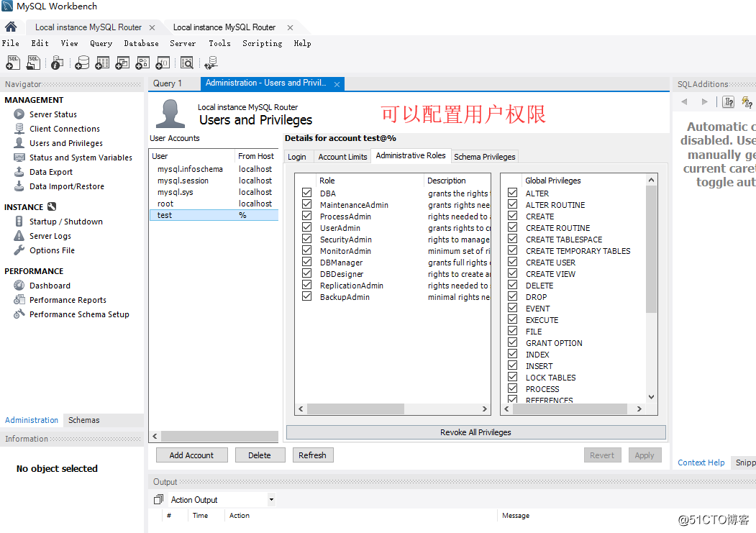756x533 pixels.
Task: Create a new SQL tab icon
Action: 13,62
